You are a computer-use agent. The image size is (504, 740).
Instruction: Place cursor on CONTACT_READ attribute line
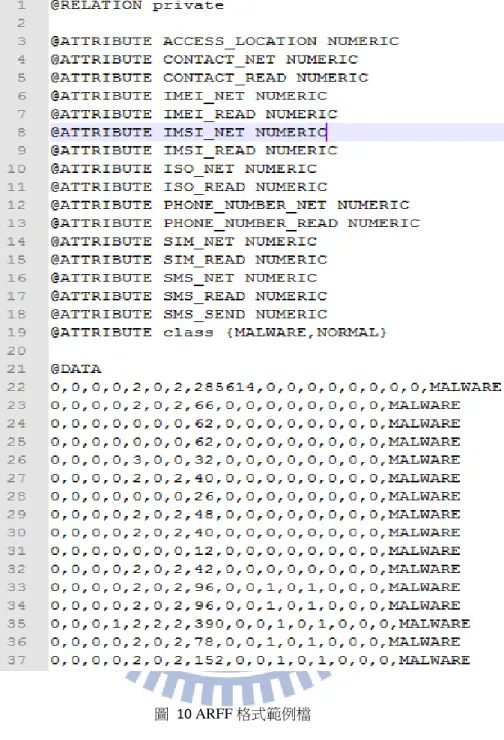210,78
